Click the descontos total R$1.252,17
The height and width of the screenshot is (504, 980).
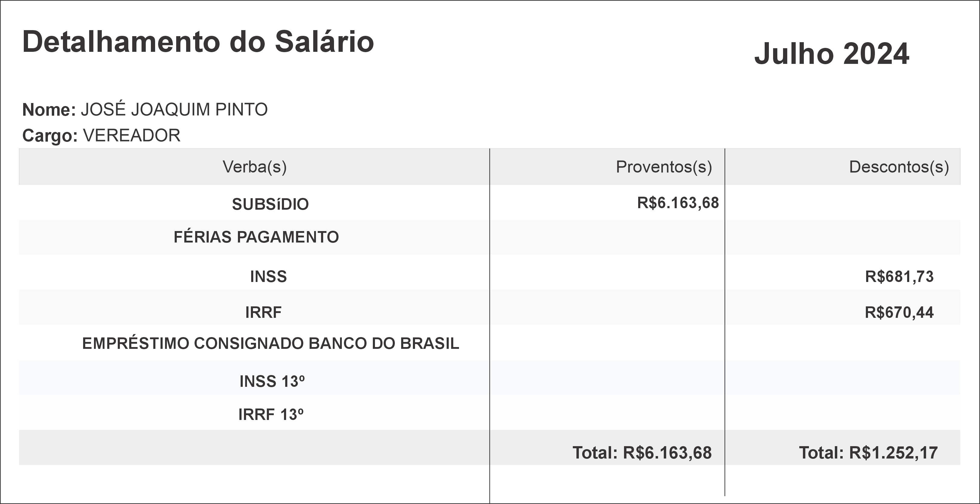(893, 453)
